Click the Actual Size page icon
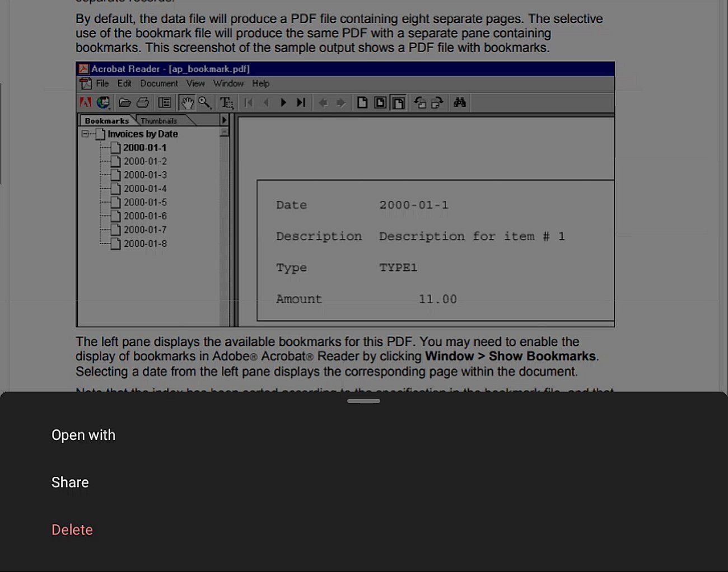 (x=362, y=102)
